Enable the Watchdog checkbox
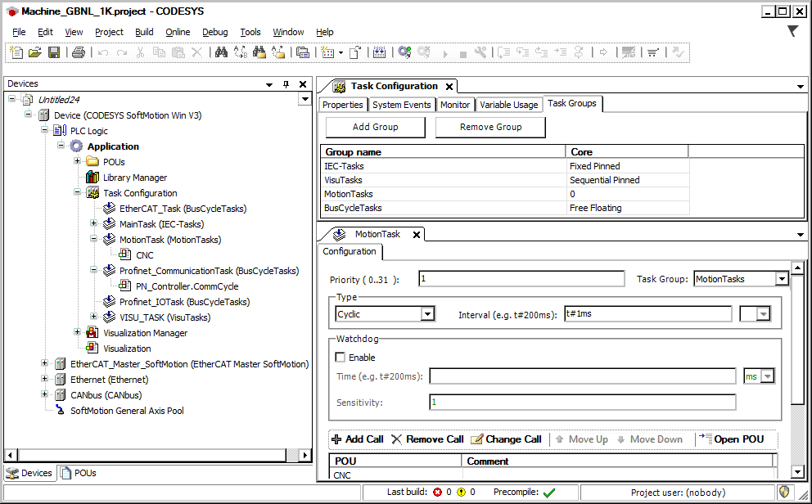Image resolution: width=812 pixels, height=504 pixels. 341,357
